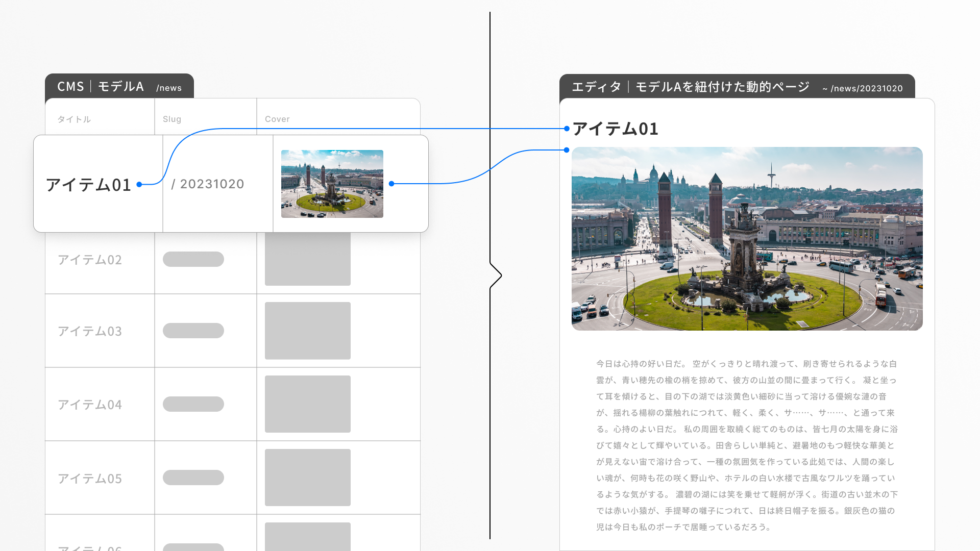Click the /news path label in CMS tab

click(169, 88)
